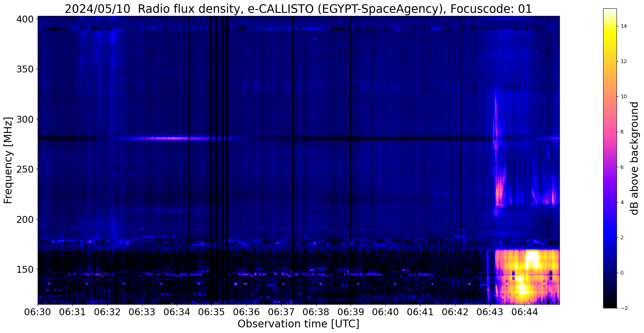Click the 06:31 time tick label
This screenshot has height=333, width=644.
(73, 311)
